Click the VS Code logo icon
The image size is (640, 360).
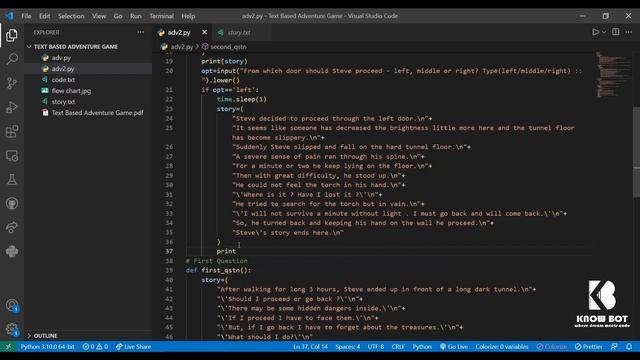[x=9, y=16]
